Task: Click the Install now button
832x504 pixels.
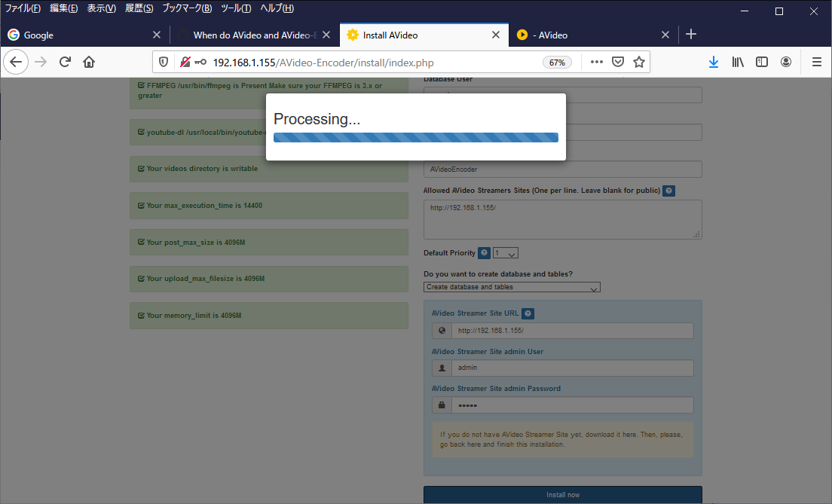Action: coord(562,494)
